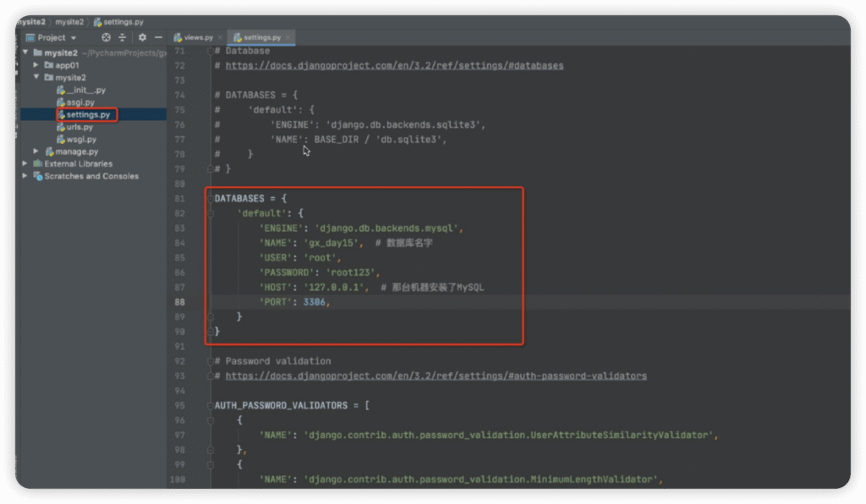Expand the app01 folder
866x504 pixels.
coord(36,65)
